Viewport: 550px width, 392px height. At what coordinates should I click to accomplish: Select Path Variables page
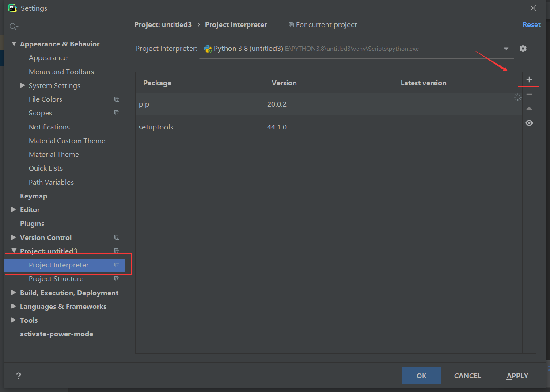point(51,182)
